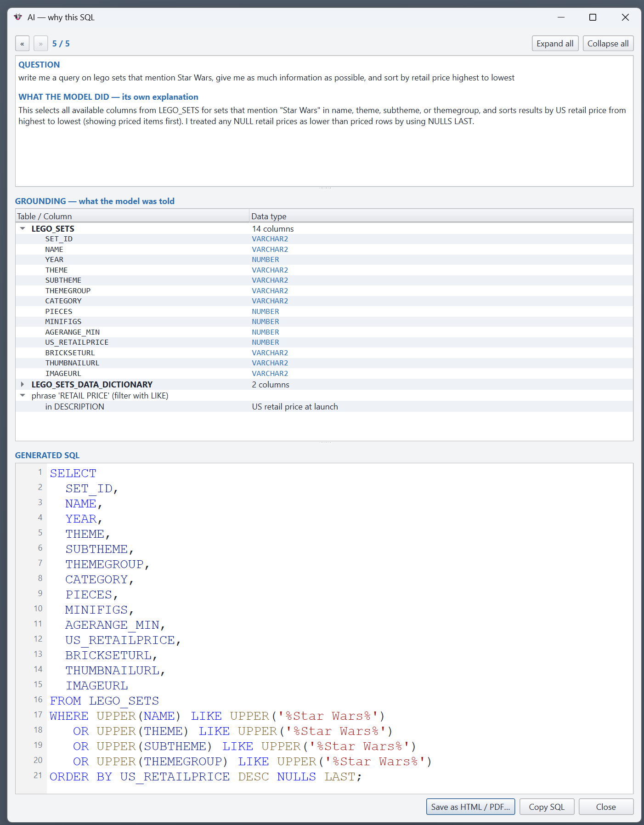Click the Copy SQL button
The image size is (644, 825).
(x=547, y=807)
